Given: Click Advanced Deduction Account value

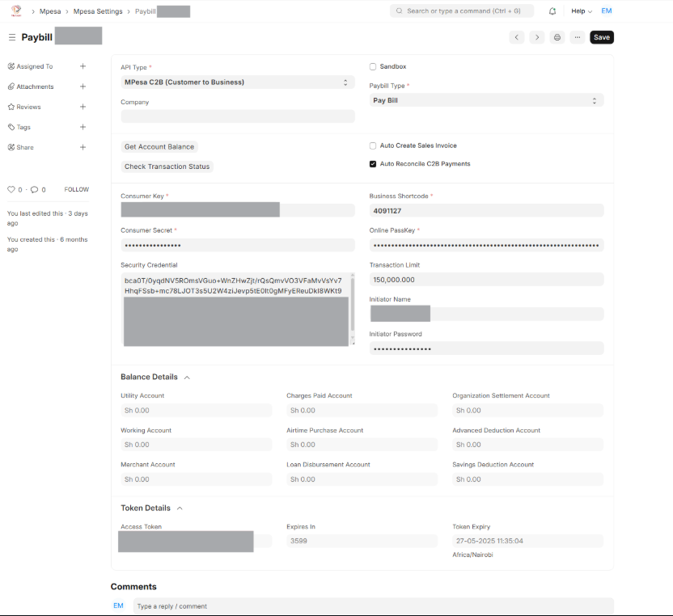Looking at the screenshot, I should point(527,445).
